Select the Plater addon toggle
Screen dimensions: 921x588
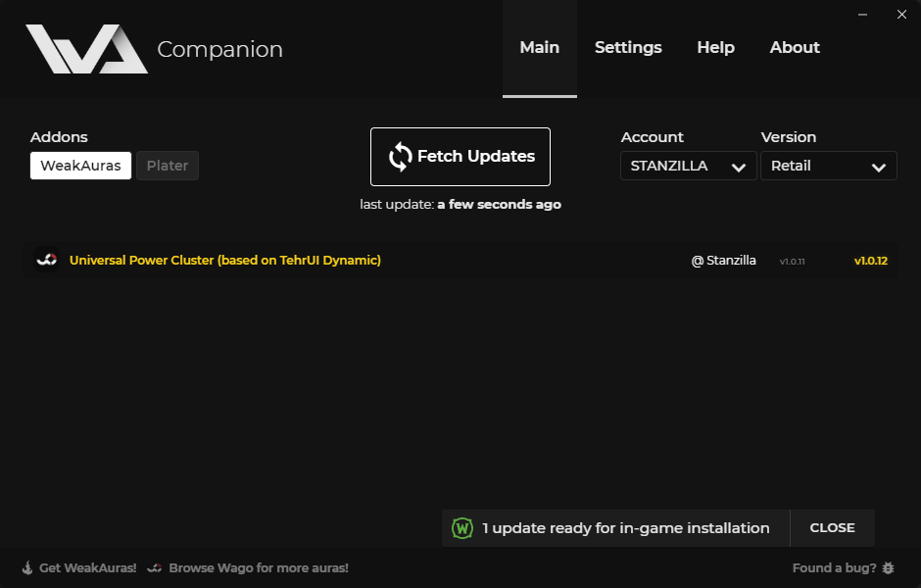(x=168, y=166)
